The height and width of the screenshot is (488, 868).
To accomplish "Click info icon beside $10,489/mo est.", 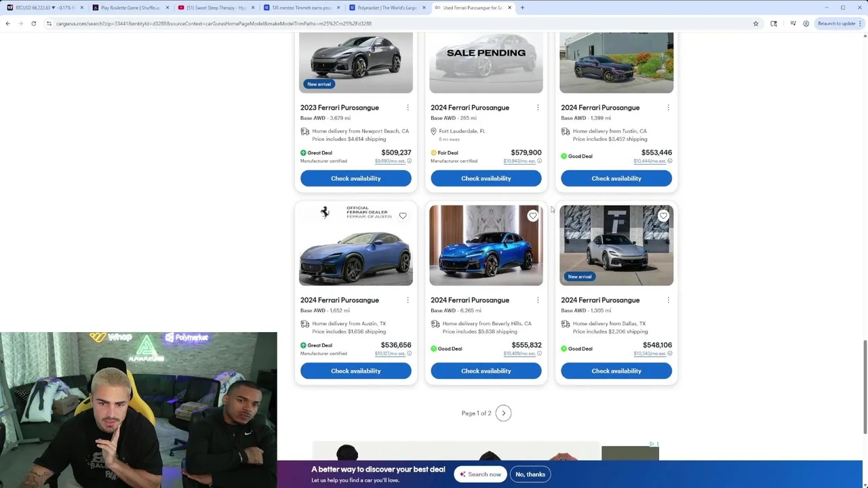I will click(539, 354).
